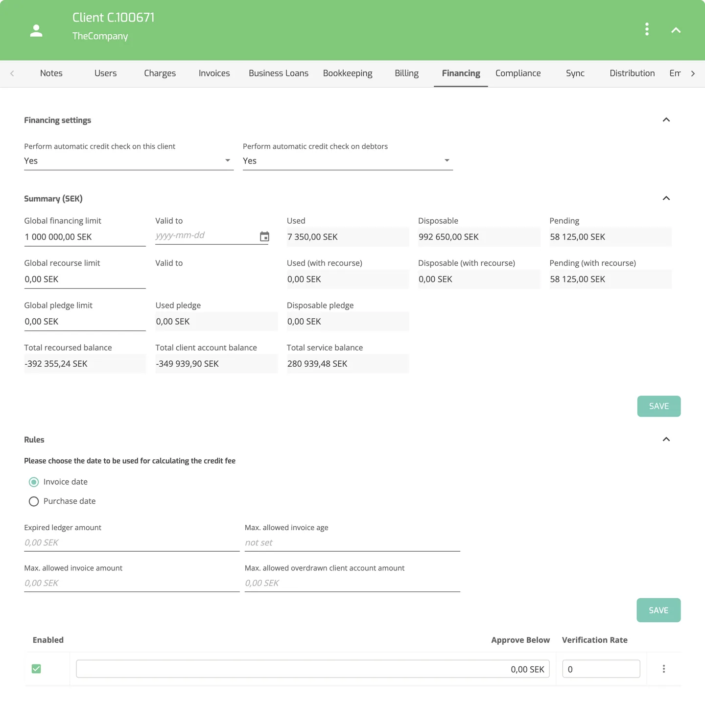
Task: Click the Max. allowed invoice amount field
Action: point(132,583)
